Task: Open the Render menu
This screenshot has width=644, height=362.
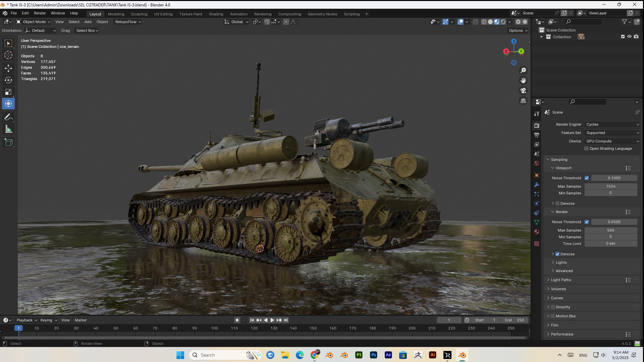Action: 40,13
